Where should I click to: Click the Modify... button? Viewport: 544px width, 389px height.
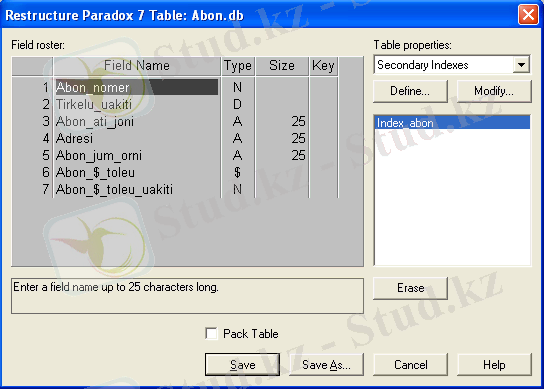494,91
